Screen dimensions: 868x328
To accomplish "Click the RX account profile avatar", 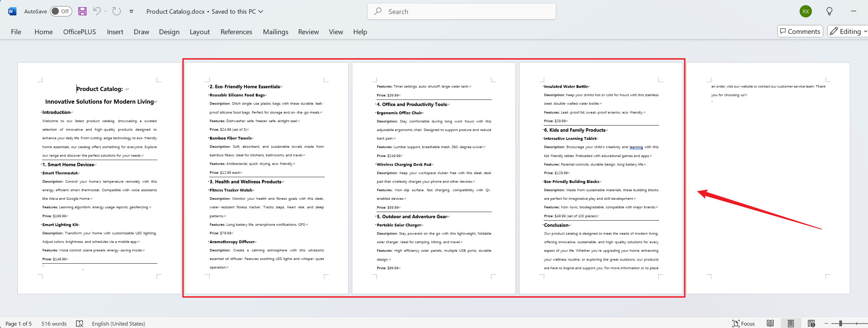I will point(805,11).
